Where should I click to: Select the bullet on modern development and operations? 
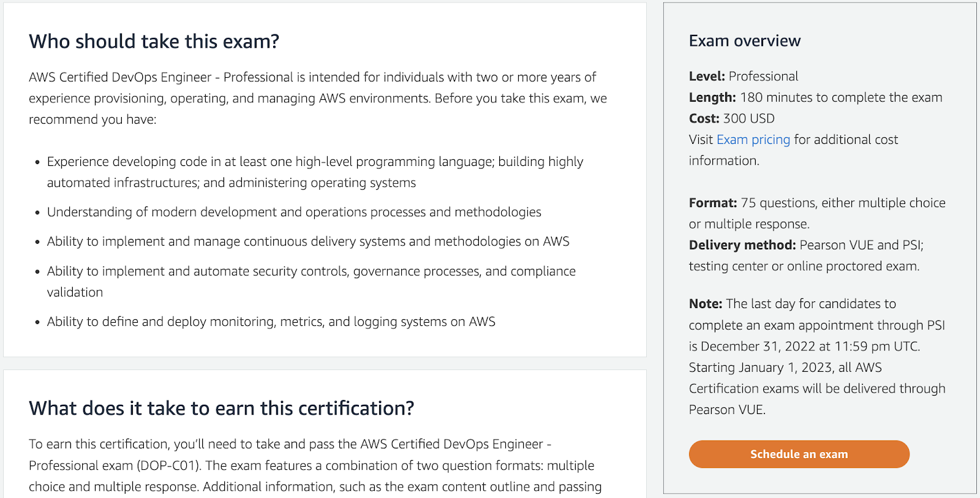click(x=294, y=212)
